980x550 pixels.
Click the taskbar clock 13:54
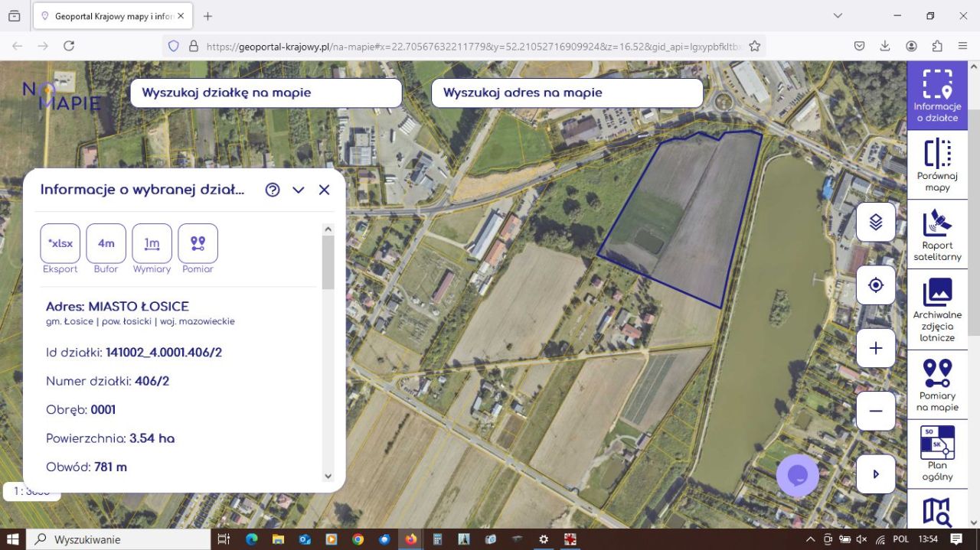[x=928, y=539]
